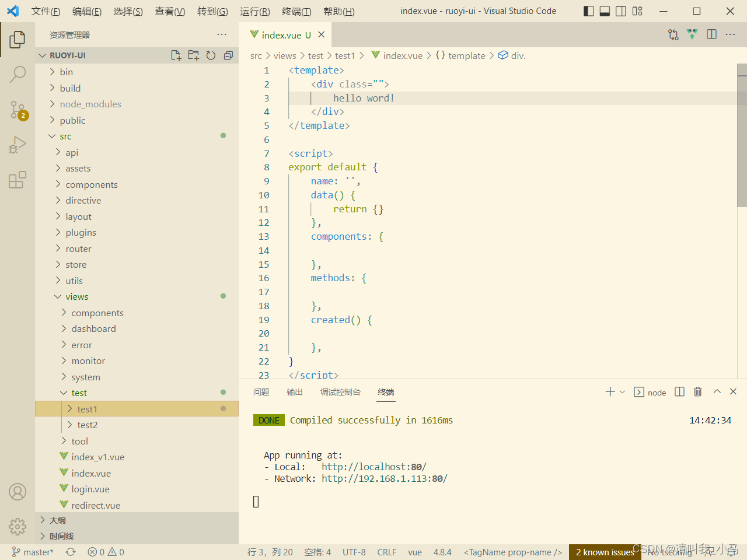This screenshot has width=747, height=560.
Task: Toggle the bottom panel layout button
Action: (605, 11)
